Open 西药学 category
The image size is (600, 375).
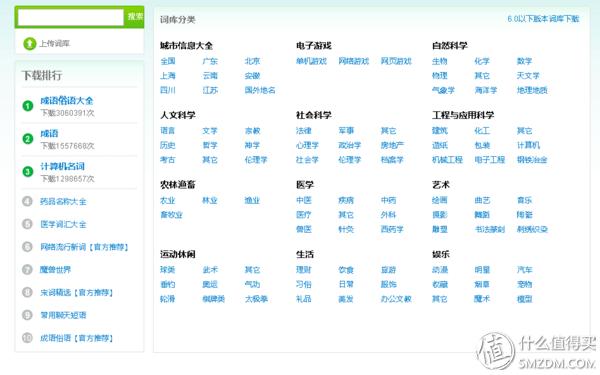(392, 230)
